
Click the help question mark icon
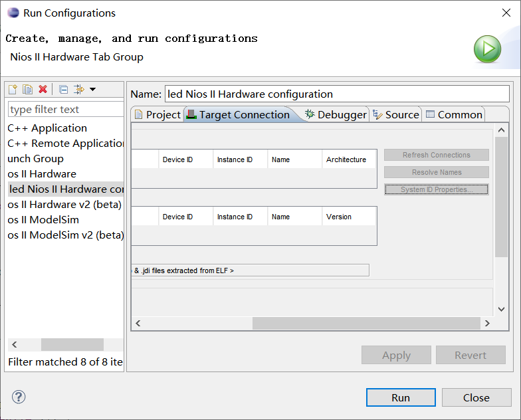pos(18,397)
